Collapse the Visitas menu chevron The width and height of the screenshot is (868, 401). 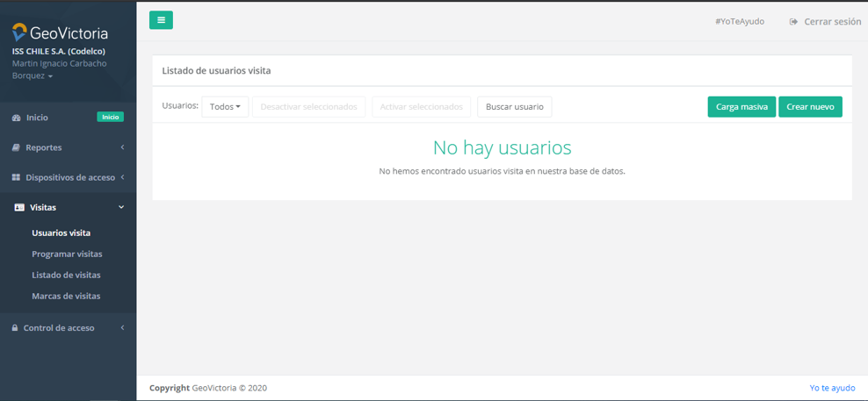click(121, 208)
